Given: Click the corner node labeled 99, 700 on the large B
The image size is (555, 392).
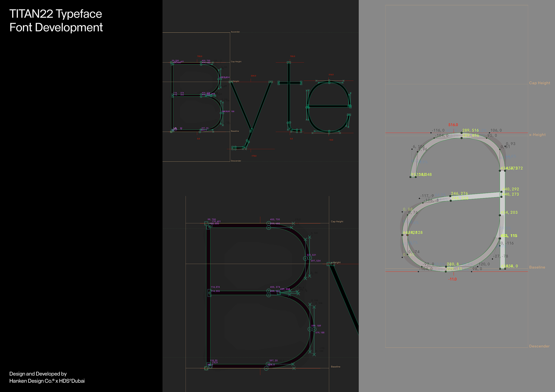Looking at the screenshot, I should [x=206, y=223].
